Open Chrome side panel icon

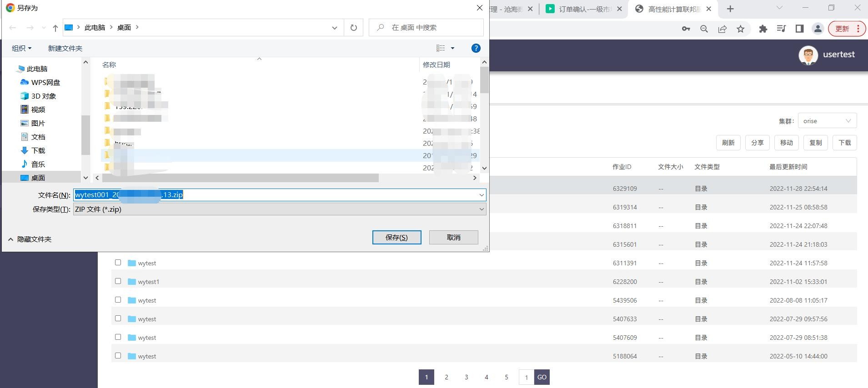tap(799, 29)
